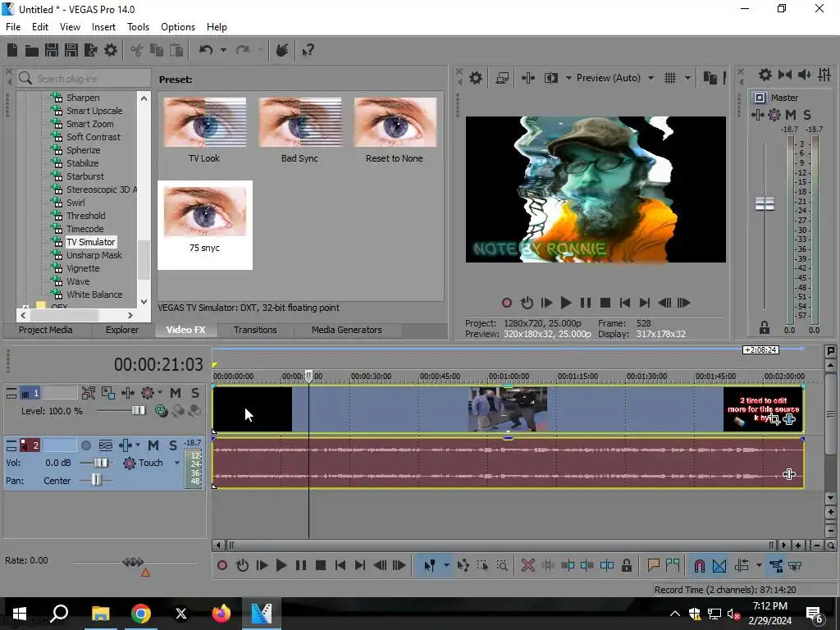Image resolution: width=840 pixels, height=630 pixels.
Task: Open the Touch automation mode dropdown
Action: click(177, 463)
